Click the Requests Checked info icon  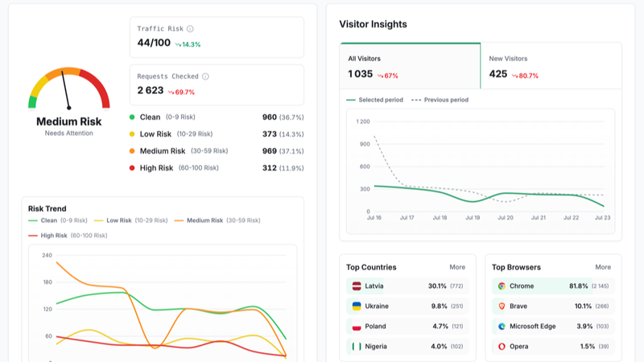click(x=205, y=76)
